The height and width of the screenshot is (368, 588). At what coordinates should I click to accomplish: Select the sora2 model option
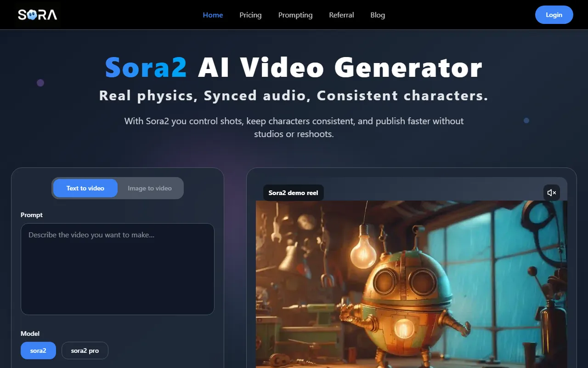[38, 351]
